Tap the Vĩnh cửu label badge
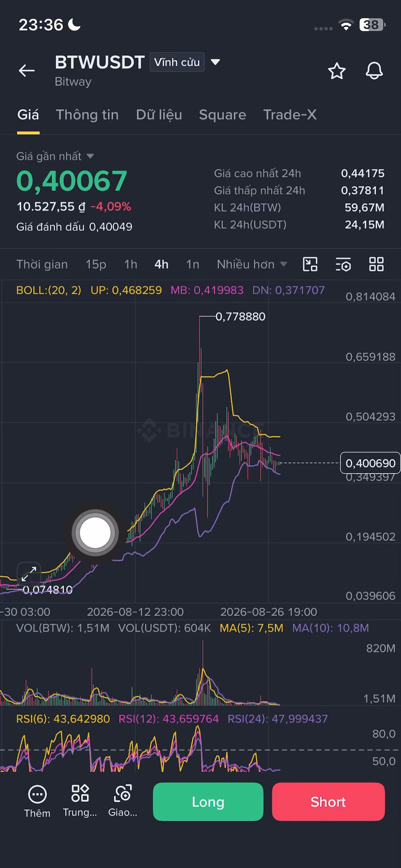Image resolution: width=401 pixels, height=868 pixels. click(x=177, y=62)
